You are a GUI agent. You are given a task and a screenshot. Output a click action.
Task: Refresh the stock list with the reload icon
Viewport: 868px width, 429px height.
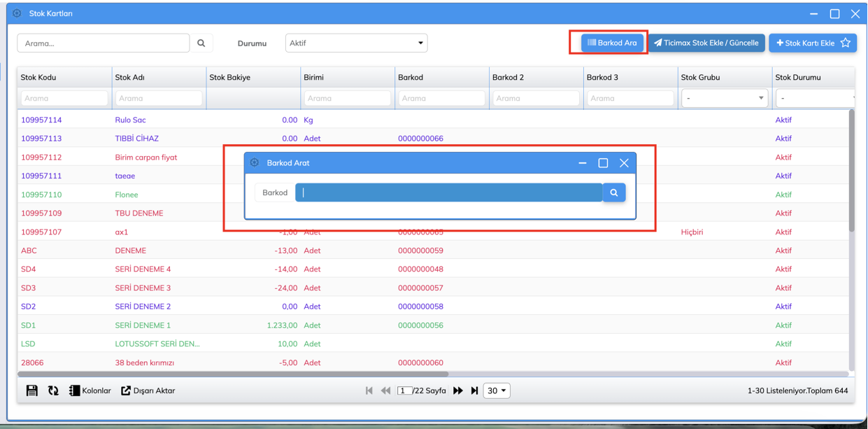point(53,391)
